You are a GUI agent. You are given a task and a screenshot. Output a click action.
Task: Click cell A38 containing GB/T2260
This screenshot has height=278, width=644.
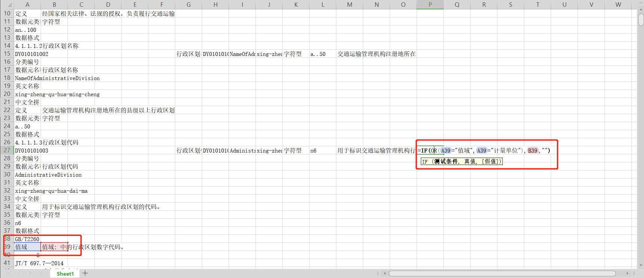[27, 239]
